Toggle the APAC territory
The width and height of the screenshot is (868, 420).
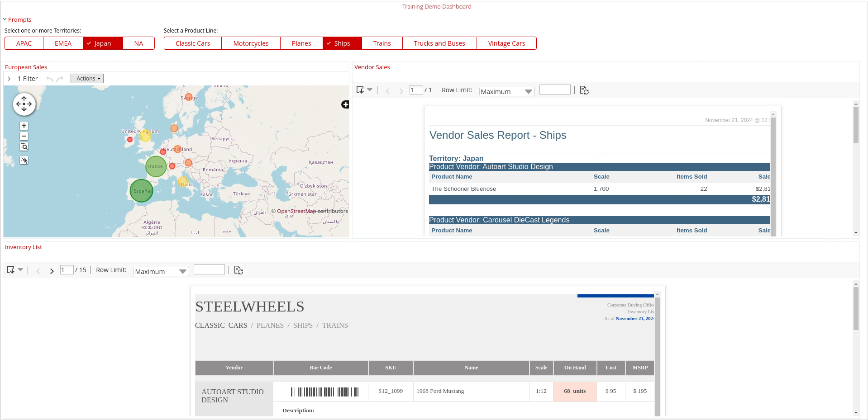pos(24,43)
